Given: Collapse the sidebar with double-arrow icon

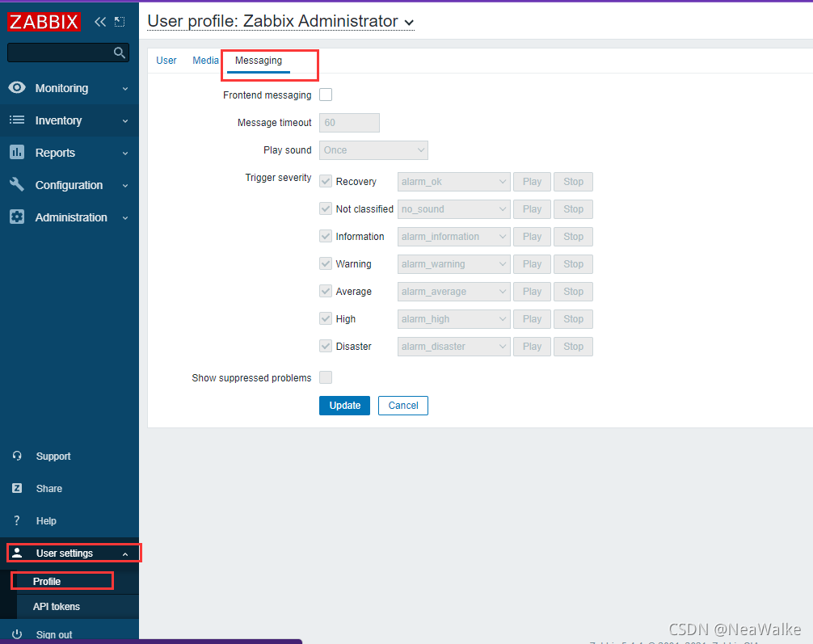Looking at the screenshot, I should (100, 22).
